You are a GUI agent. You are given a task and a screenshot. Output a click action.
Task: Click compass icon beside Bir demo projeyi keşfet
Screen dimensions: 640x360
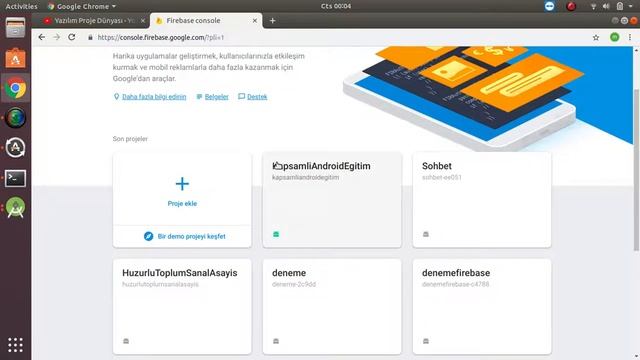[x=149, y=236]
